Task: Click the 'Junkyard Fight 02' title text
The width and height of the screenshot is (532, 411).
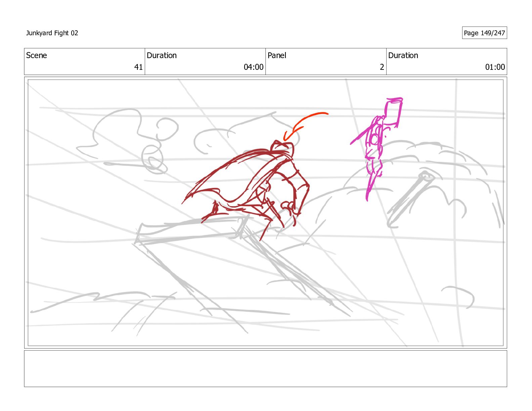Action: click(52, 33)
